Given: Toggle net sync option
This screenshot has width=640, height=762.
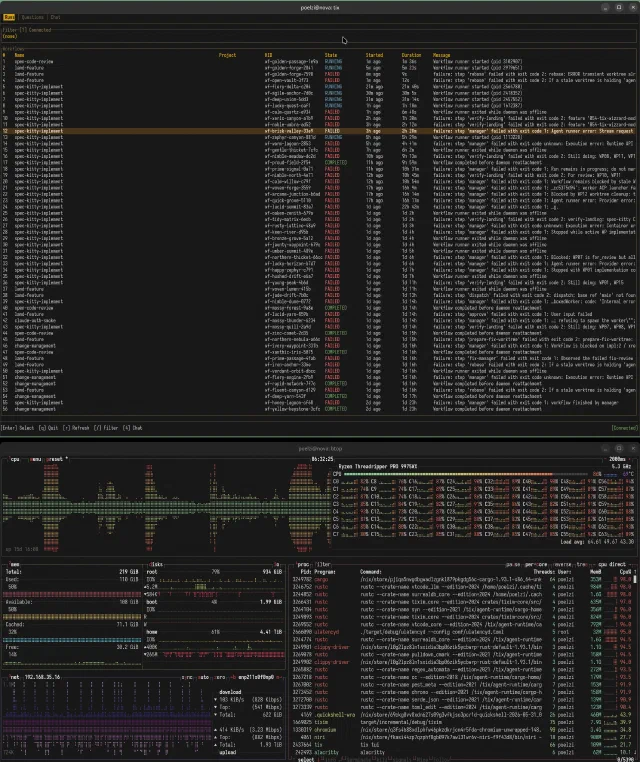Looking at the screenshot, I should [x=188, y=677].
